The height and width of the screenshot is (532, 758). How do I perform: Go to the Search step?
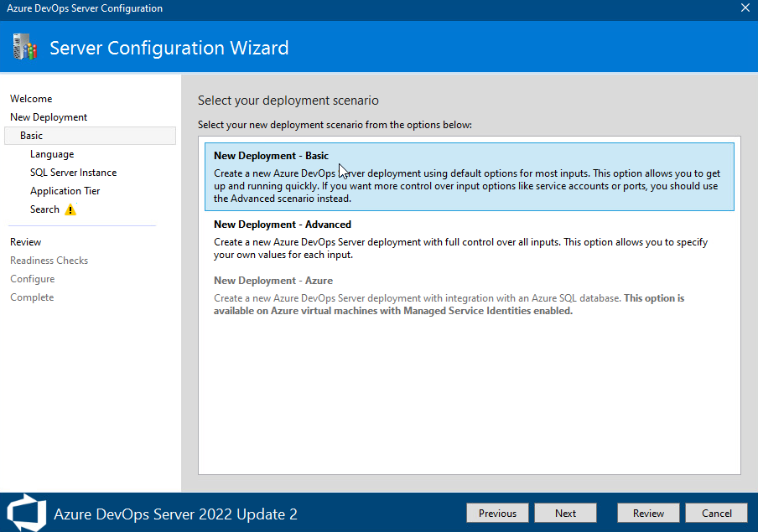[44, 209]
